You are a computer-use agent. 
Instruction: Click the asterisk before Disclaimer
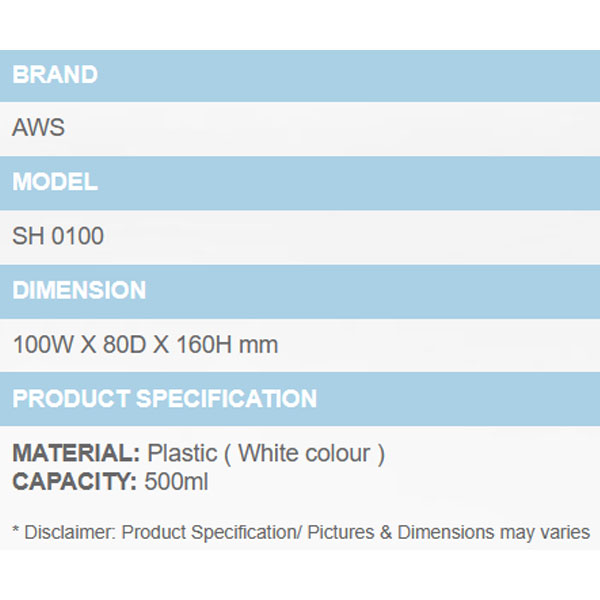pyautogui.click(x=16, y=531)
